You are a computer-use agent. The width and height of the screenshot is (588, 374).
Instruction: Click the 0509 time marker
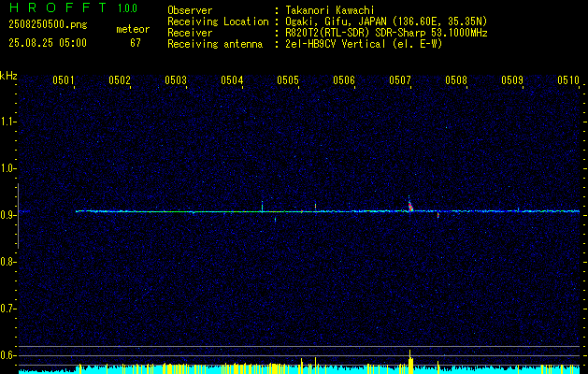click(512, 79)
